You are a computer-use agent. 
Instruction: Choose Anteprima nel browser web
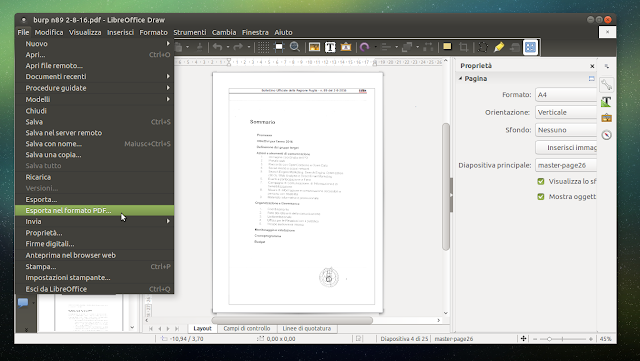(95, 255)
